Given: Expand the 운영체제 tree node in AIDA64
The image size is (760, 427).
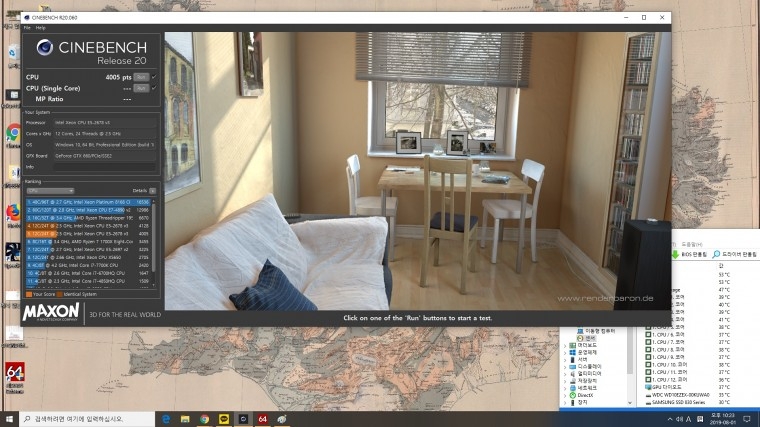Looking at the screenshot, I should coord(565,353).
